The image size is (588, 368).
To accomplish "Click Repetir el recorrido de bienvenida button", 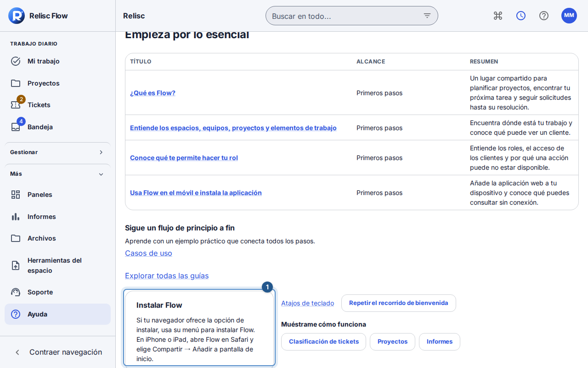I will click(398, 303).
